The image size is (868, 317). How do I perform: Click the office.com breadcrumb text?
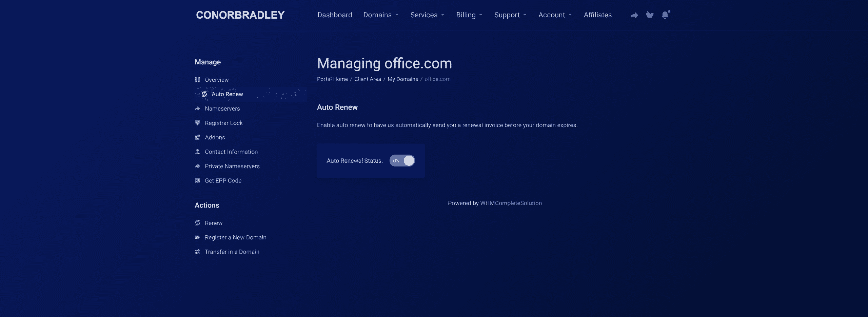click(x=437, y=79)
